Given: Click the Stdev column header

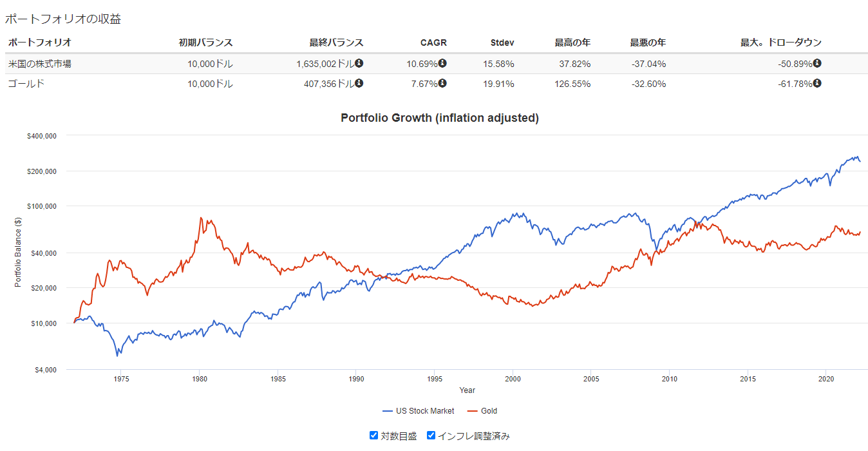Looking at the screenshot, I should tap(502, 43).
